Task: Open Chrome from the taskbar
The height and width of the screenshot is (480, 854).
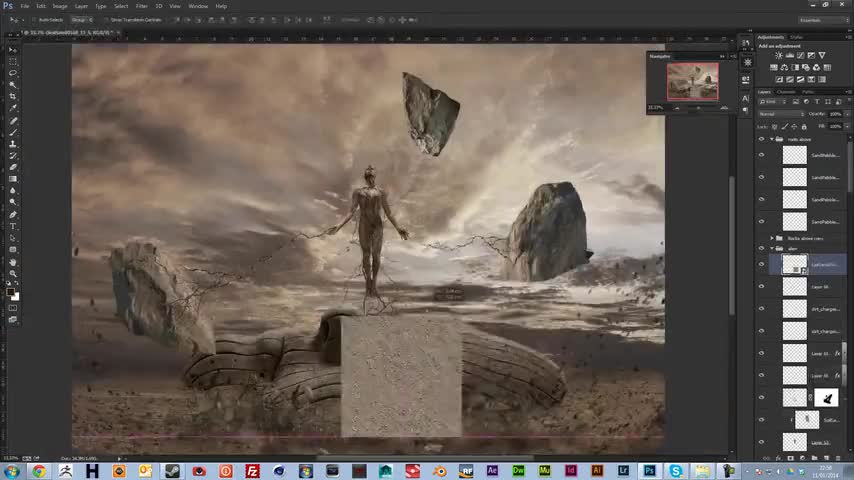Action: [x=39, y=471]
